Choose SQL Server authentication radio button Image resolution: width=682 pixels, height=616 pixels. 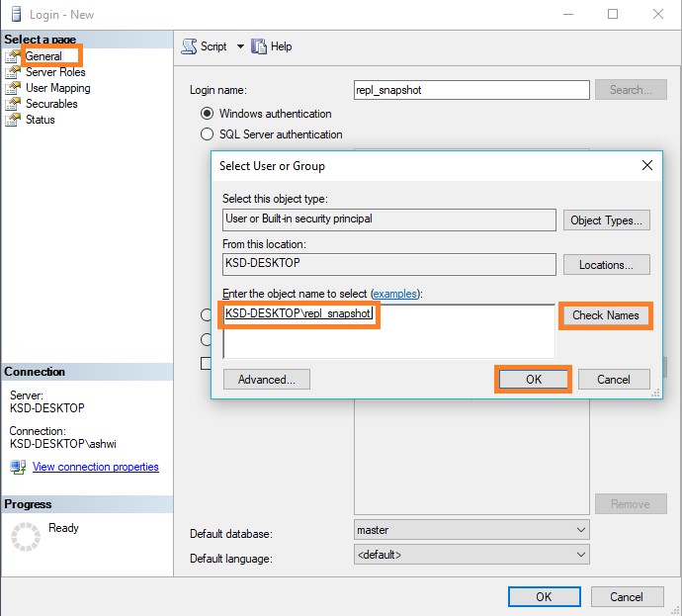[x=208, y=134]
